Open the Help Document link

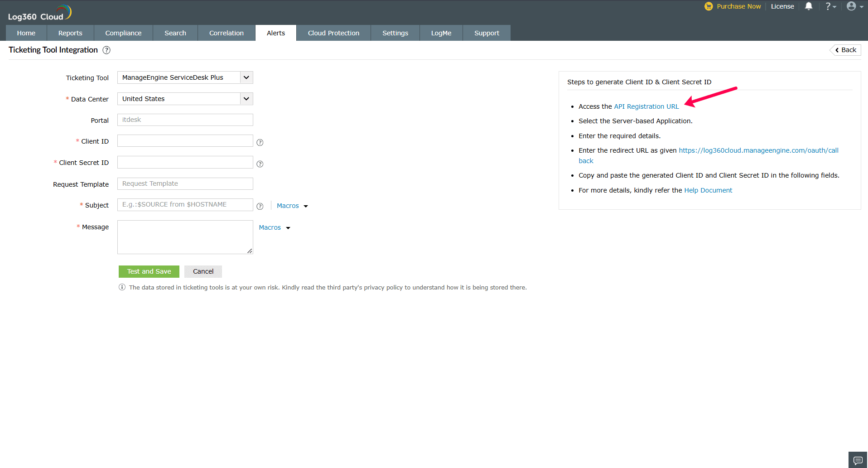708,190
